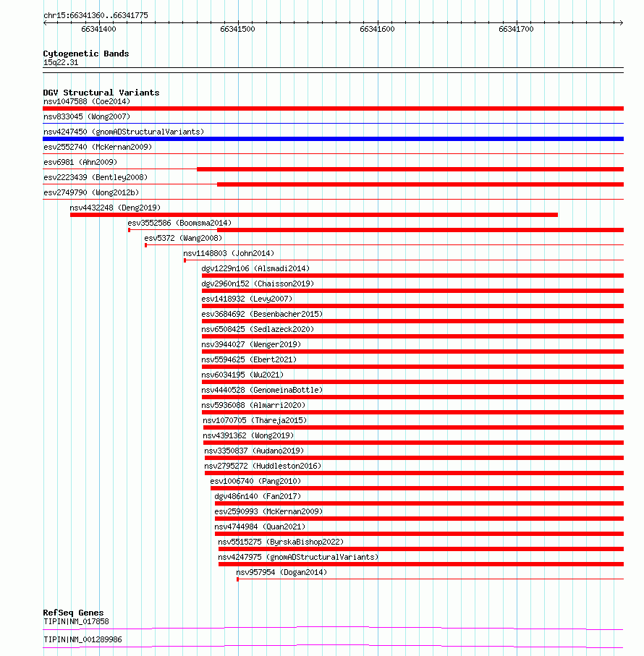Click the 66341500 ruler position marker
Image resolution: width=644 pixels, height=656 pixels.
tap(237, 29)
